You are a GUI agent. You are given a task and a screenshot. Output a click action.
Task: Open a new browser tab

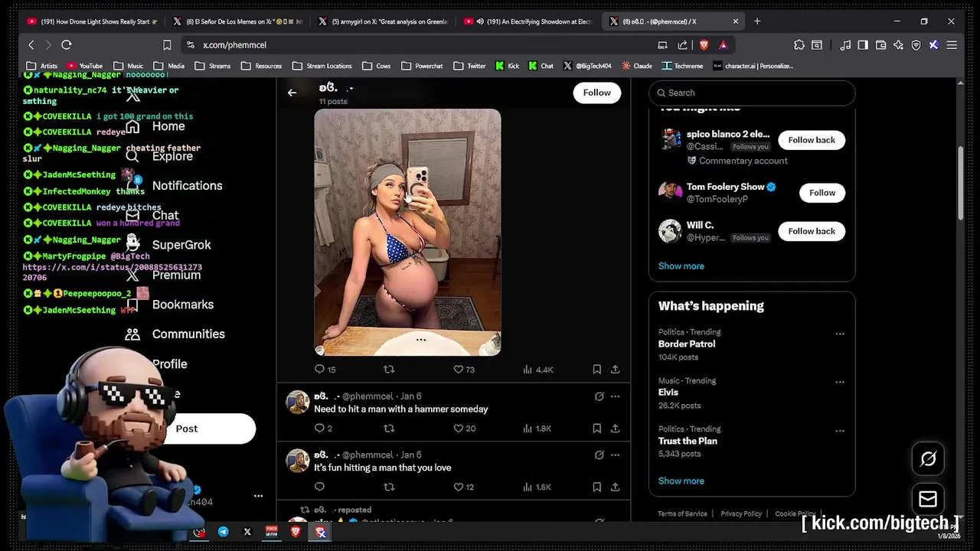pos(757,21)
